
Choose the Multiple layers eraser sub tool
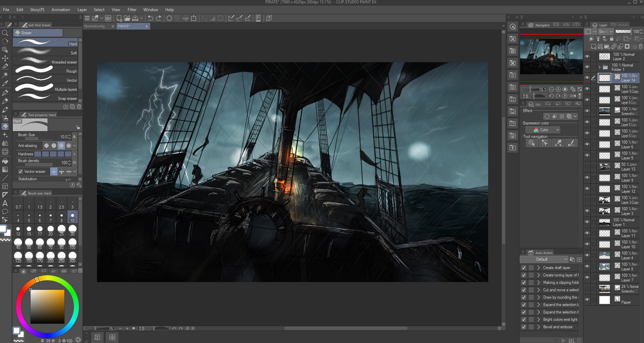click(45, 89)
